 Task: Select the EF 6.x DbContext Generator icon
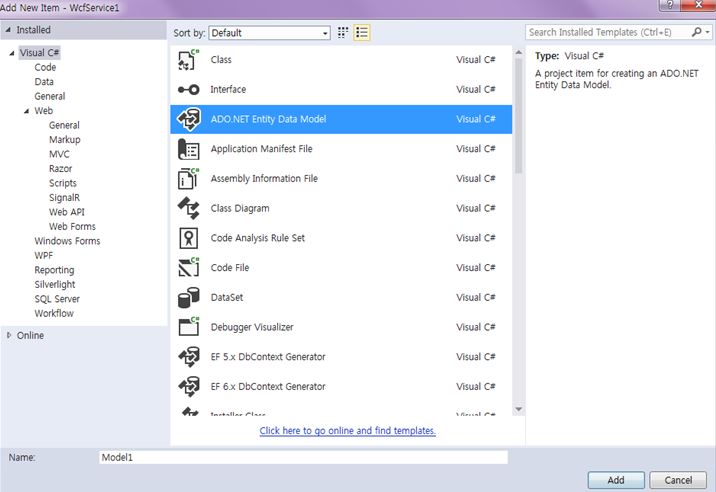(x=189, y=386)
